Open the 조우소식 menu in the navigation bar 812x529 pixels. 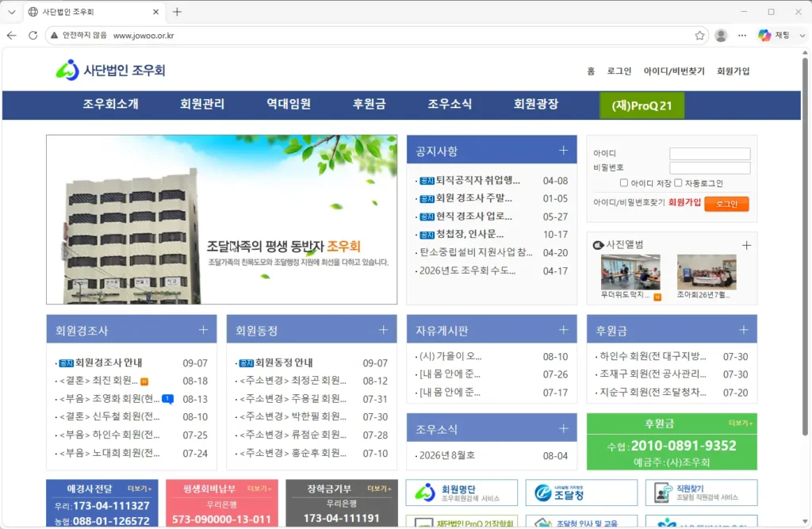(450, 104)
